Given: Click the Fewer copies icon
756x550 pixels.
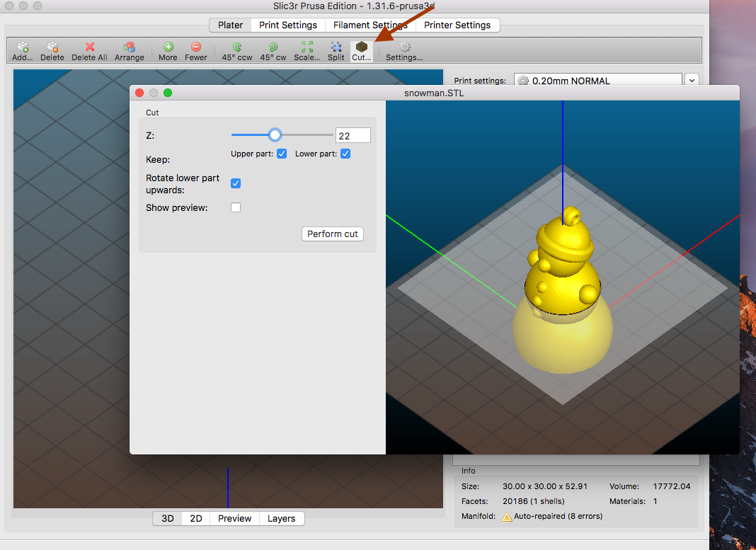Looking at the screenshot, I should coord(196,47).
